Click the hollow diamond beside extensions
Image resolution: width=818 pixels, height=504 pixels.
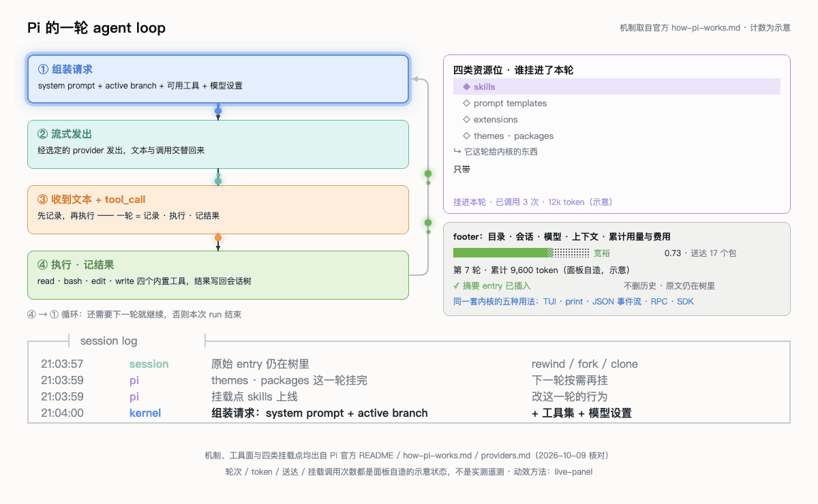click(x=466, y=119)
